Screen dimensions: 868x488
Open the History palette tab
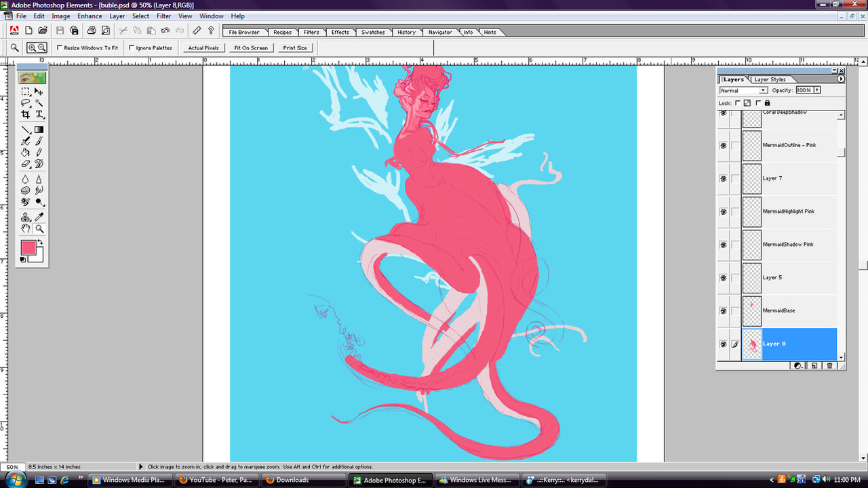point(406,32)
